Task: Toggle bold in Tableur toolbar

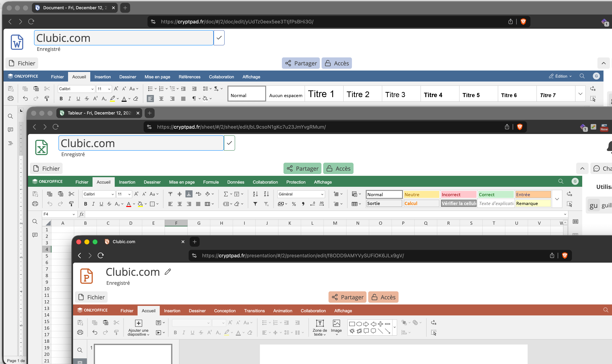Action: 85,204
